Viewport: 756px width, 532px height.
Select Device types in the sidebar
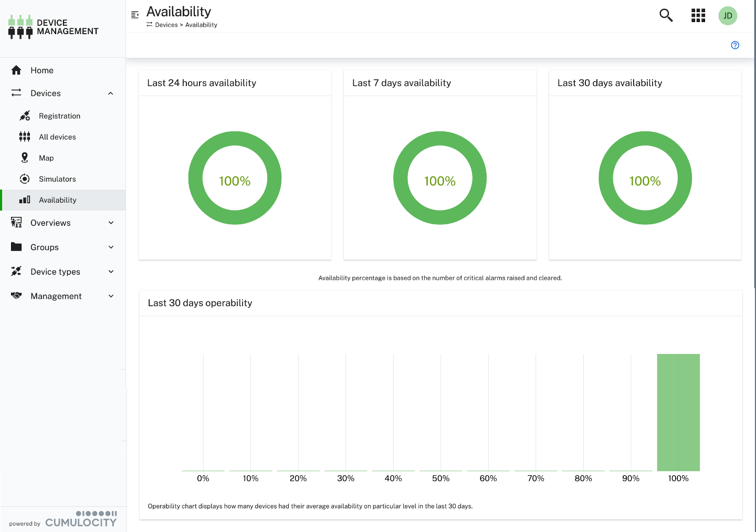pos(54,272)
